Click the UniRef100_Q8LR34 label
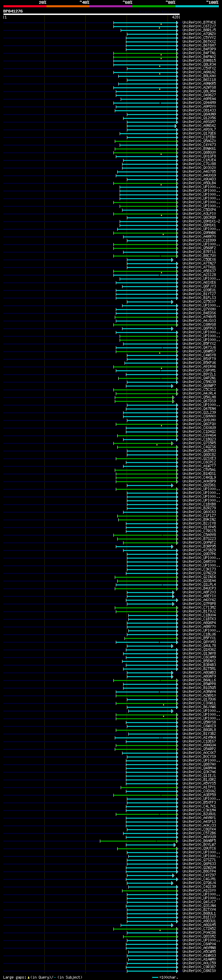This screenshot has width=222, height=980. click(x=199, y=65)
